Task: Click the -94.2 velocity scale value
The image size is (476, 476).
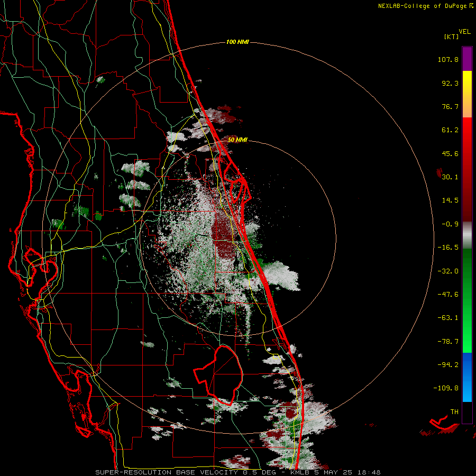Action: click(448, 365)
